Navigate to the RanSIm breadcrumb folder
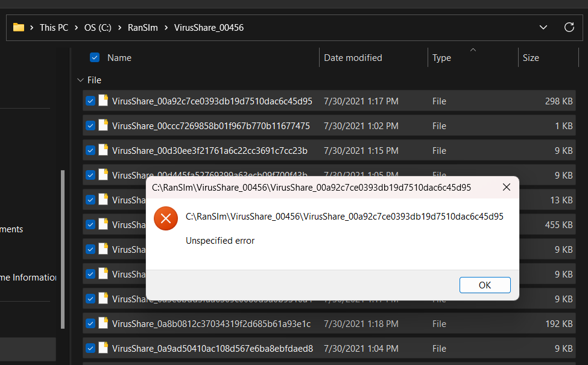Screen dimensions: 588x365 [x=143, y=28]
